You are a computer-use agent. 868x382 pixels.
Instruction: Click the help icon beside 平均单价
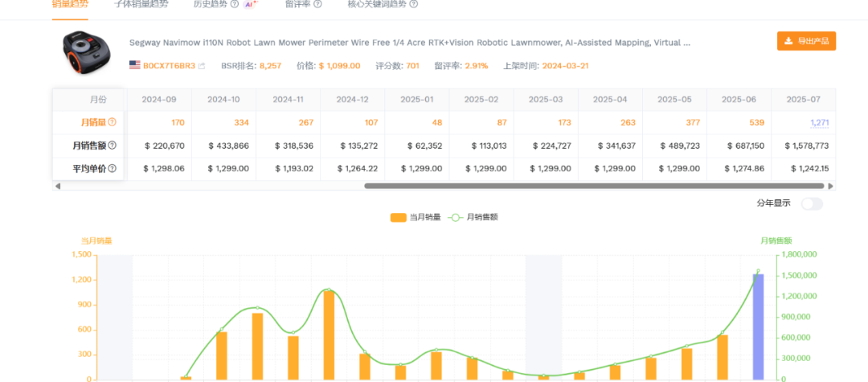coord(113,169)
